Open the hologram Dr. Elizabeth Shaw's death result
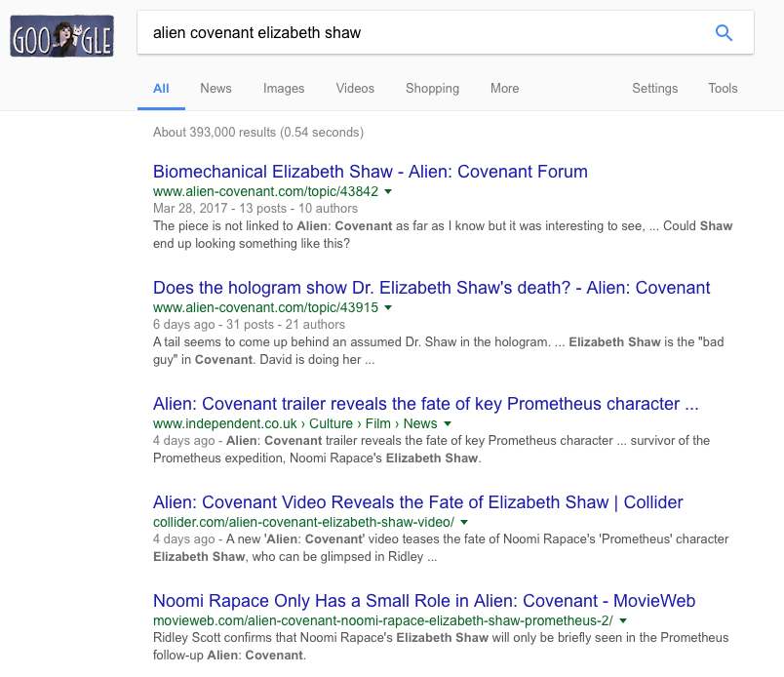Viewport: 784px width, 677px height. (431, 288)
